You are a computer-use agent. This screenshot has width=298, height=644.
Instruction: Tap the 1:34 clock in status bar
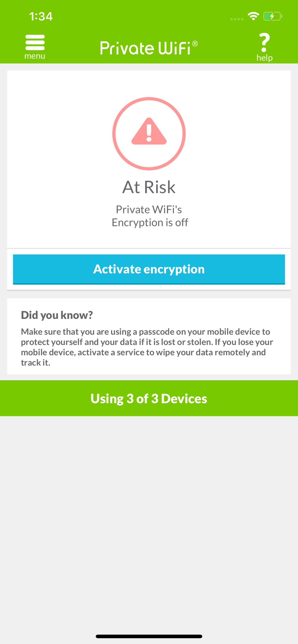tap(41, 16)
